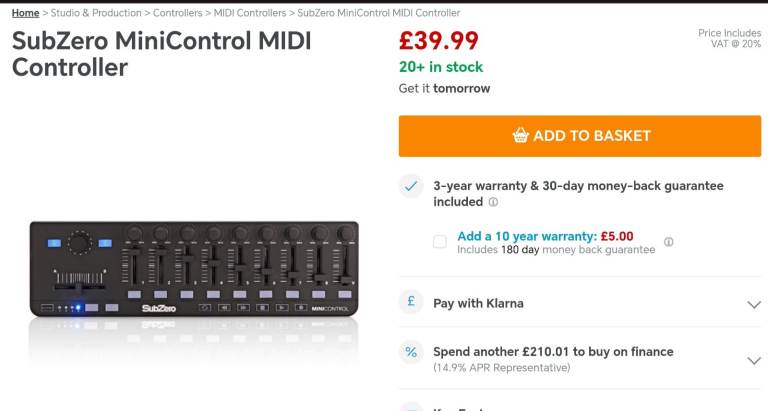
Task: Click the partially visible Key Features icon
Action: (x=411, y=406)
